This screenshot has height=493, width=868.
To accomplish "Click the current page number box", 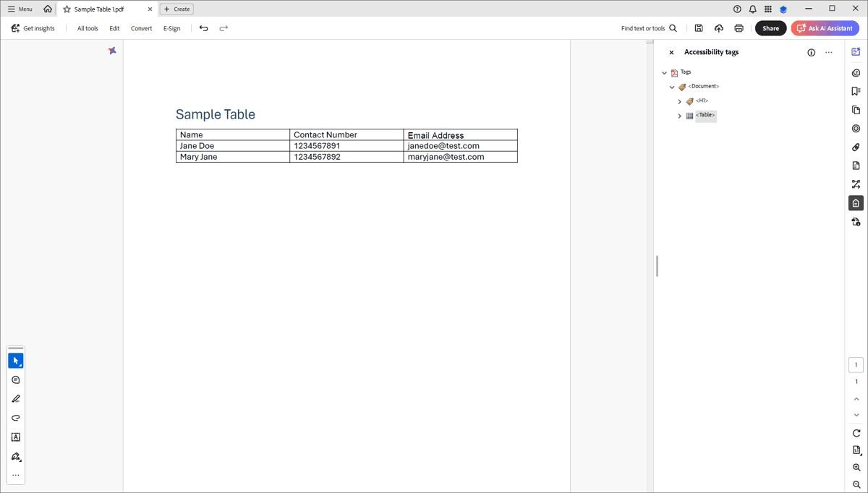I will 856,365.
